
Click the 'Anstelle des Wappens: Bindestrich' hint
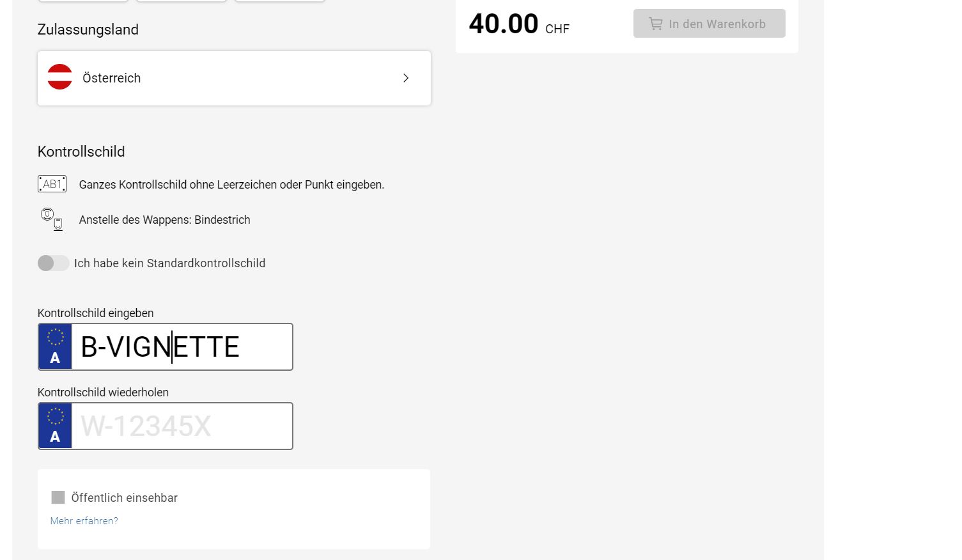pos(164,220)
